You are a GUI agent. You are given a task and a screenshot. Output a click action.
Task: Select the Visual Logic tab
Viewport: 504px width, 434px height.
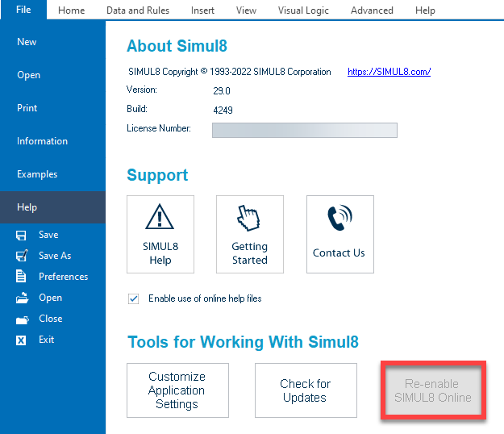coord(303,10)
